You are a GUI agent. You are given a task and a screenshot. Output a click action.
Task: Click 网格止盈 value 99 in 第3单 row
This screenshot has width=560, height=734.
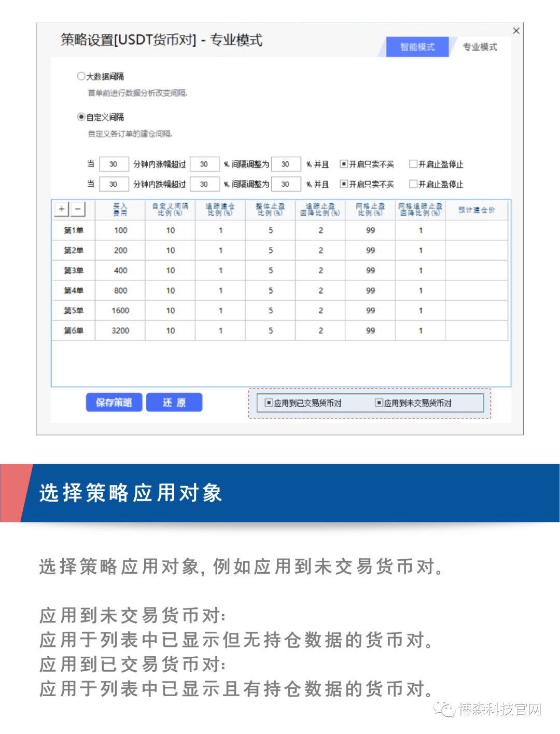[x=370, y=270]
